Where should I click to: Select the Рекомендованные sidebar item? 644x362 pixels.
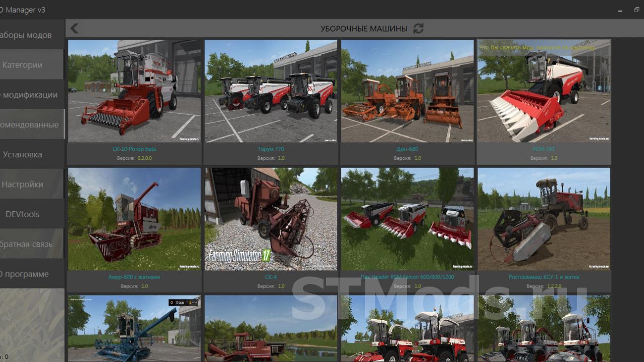coord(32,124)
